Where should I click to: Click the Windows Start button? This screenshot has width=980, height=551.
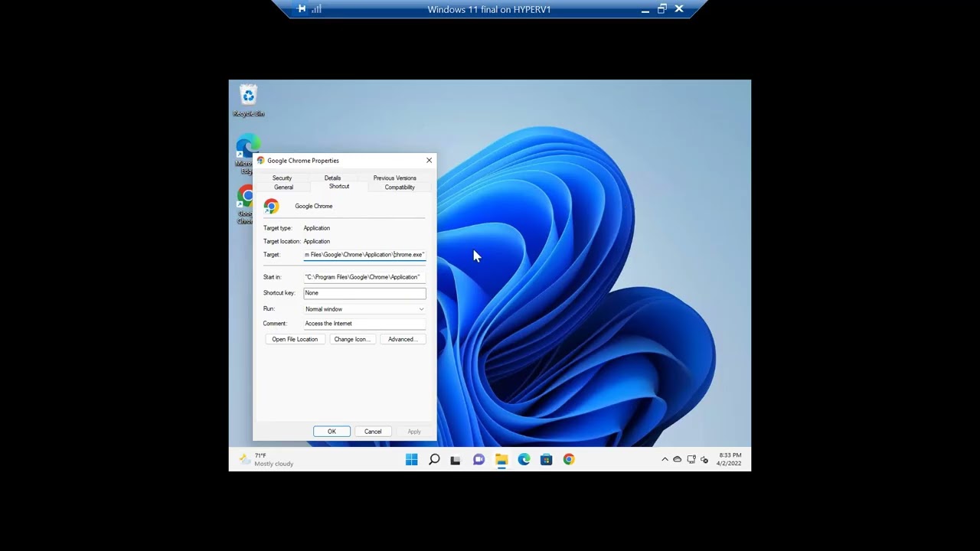(412, 459)
